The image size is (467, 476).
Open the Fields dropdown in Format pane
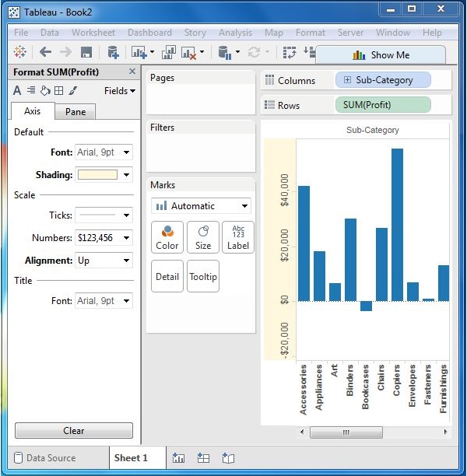119,90
